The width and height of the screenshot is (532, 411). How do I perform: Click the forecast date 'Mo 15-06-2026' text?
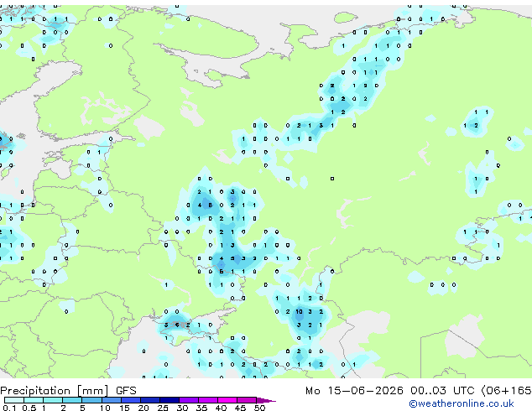click(x=354, y=391)
